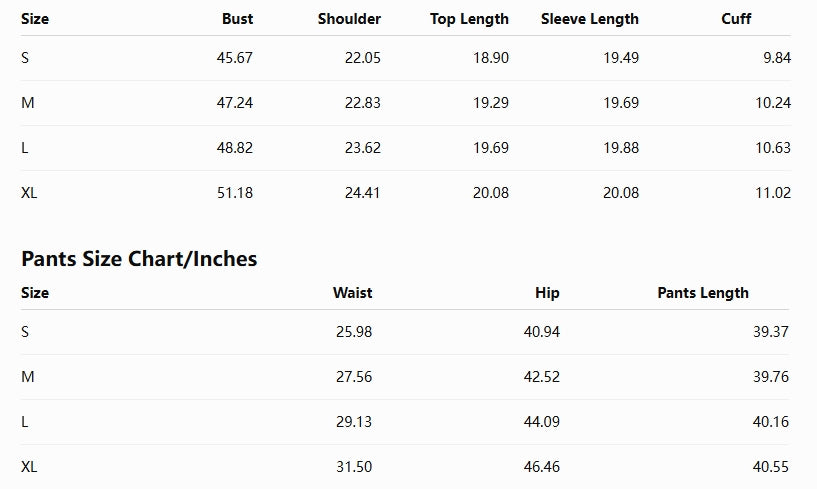Click the Shoulder column header
This screenshot has height=489, width=817.
[x=349, y=19]
